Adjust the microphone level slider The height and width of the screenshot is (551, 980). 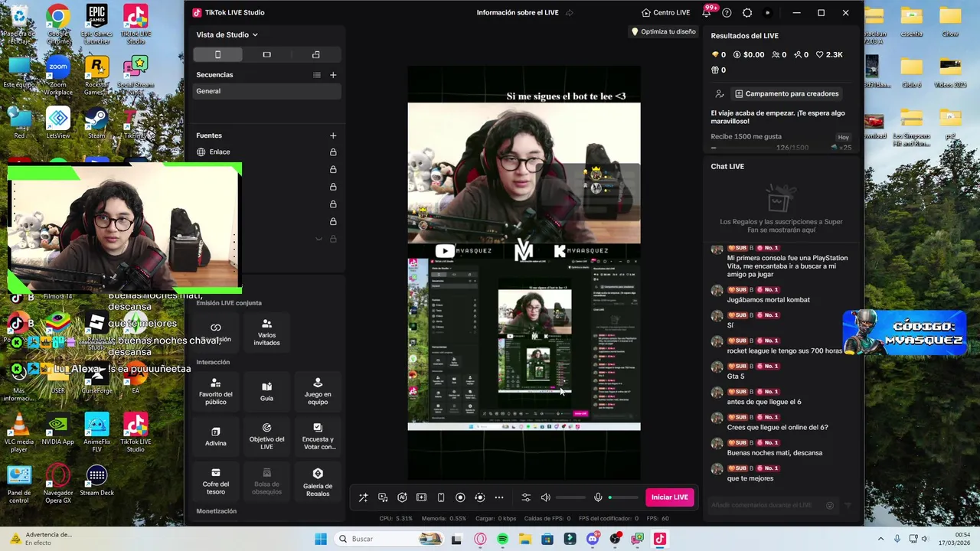point(623,497)
